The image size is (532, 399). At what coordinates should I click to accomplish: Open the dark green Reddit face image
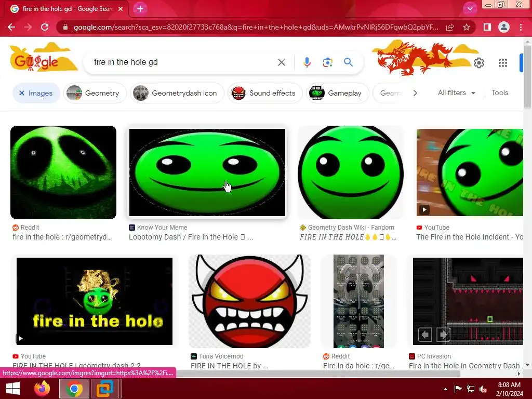click(63, 172)
